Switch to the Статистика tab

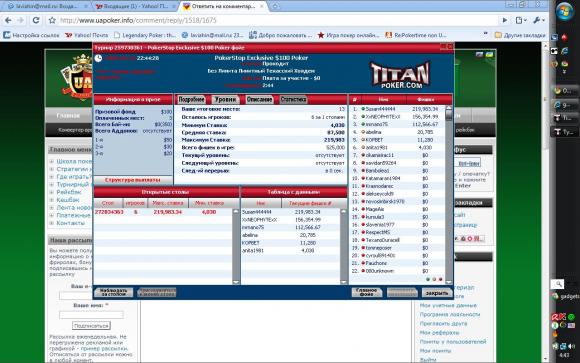tap(293, 100)
